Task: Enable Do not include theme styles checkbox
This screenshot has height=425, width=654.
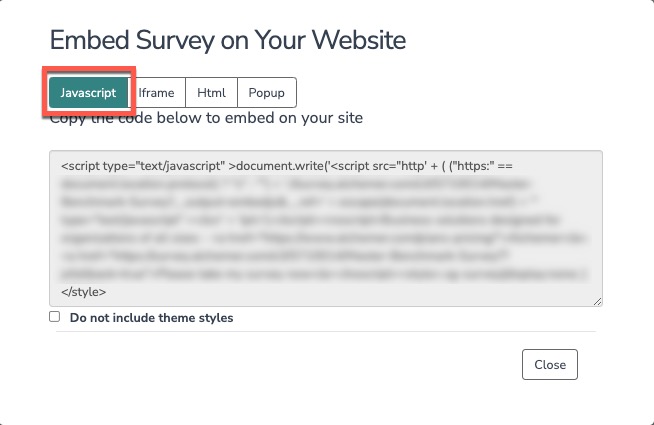Action: (x=55, y=317)
